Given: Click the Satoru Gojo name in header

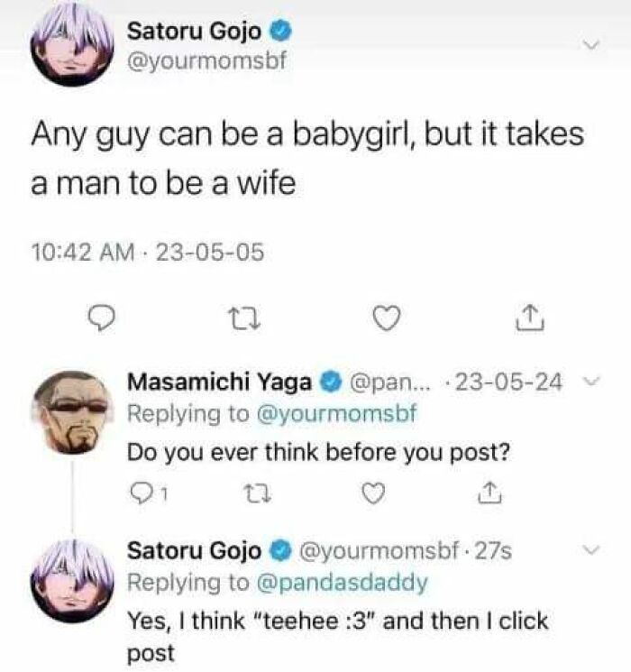Looking at the screenshot, I should (x=195, y=32).
